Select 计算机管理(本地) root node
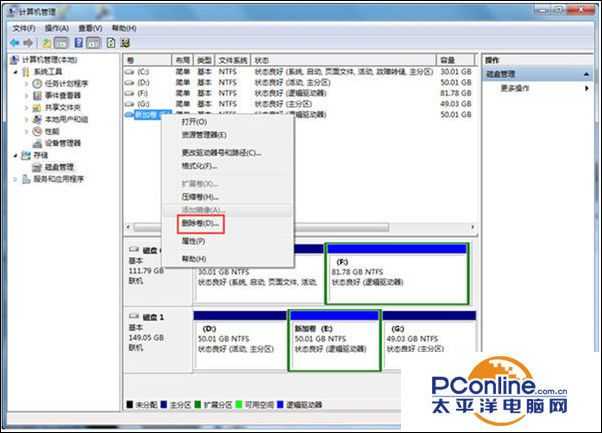The image size is (602, 433). [50, 59]
